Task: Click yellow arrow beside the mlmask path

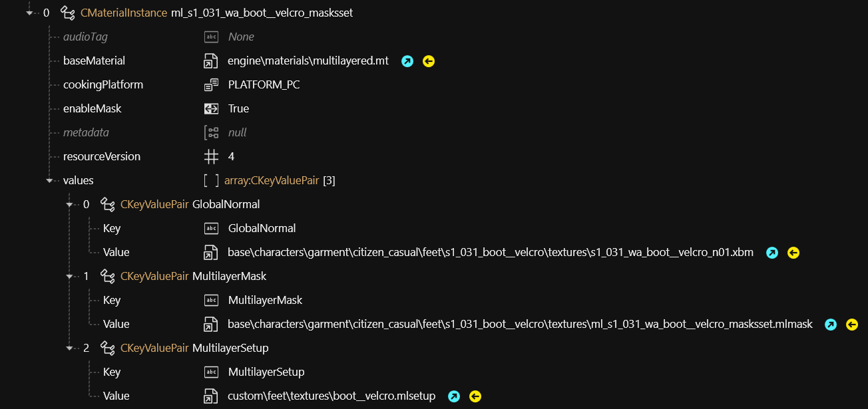Action: tap(852, 325)
